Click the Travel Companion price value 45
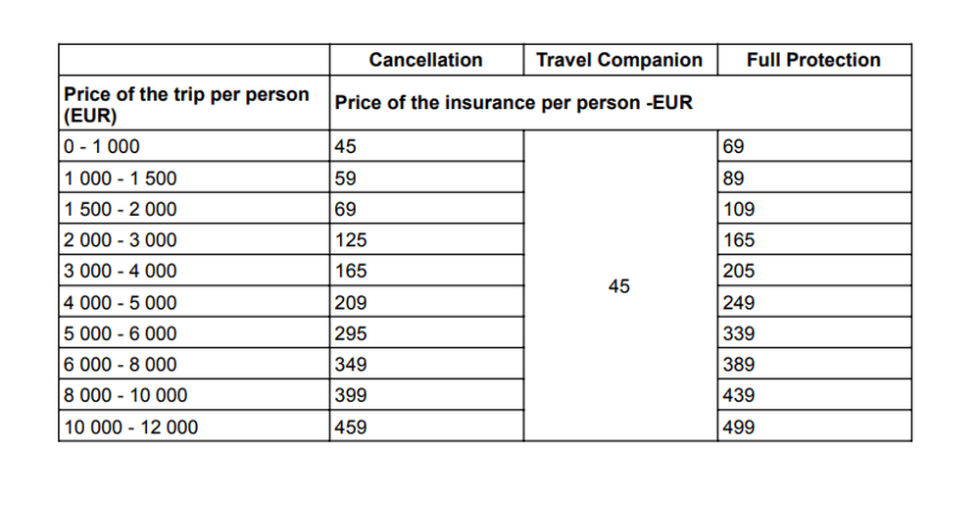 (x=619, y=287)
